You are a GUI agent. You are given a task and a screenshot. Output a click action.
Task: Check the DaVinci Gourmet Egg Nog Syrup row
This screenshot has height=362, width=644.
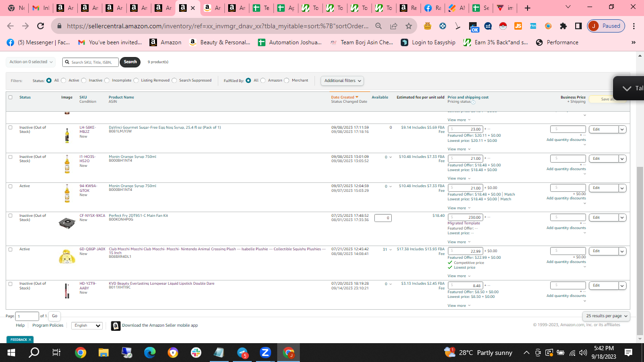click(x=10, y=128)
